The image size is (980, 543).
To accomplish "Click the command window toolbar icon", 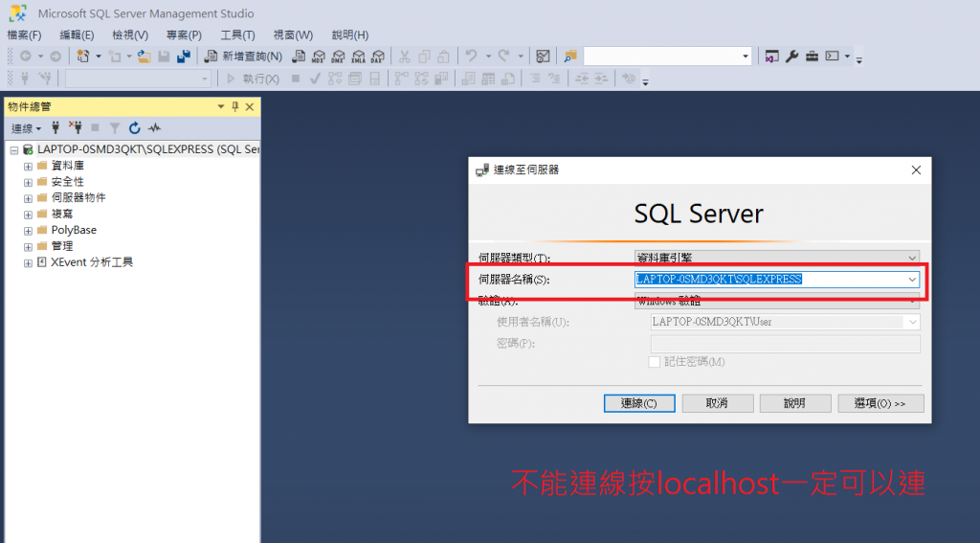I will (x=832, y=57).
